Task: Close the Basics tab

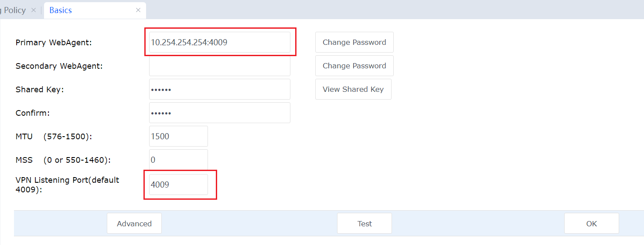Action: coord(138,10)
